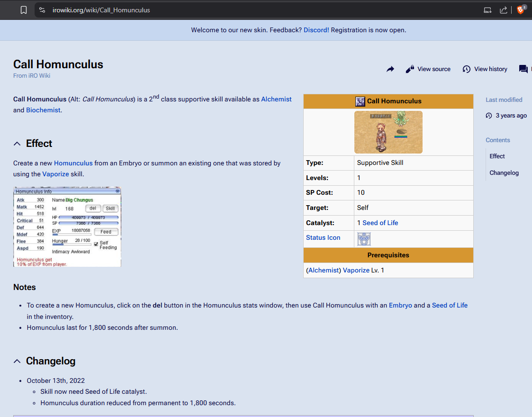Click the browser bookmark icon
This screenshot has width=532, height=417.
(24, 10)
